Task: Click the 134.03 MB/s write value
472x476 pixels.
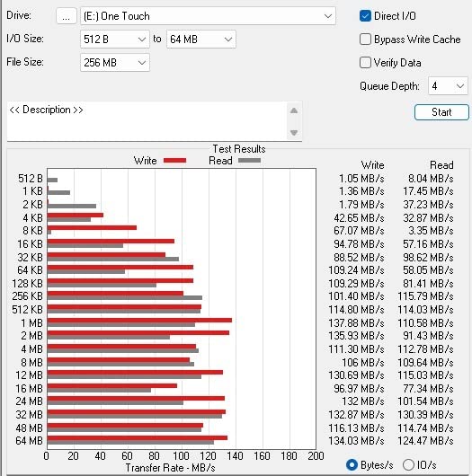Action: click(357, 441)
